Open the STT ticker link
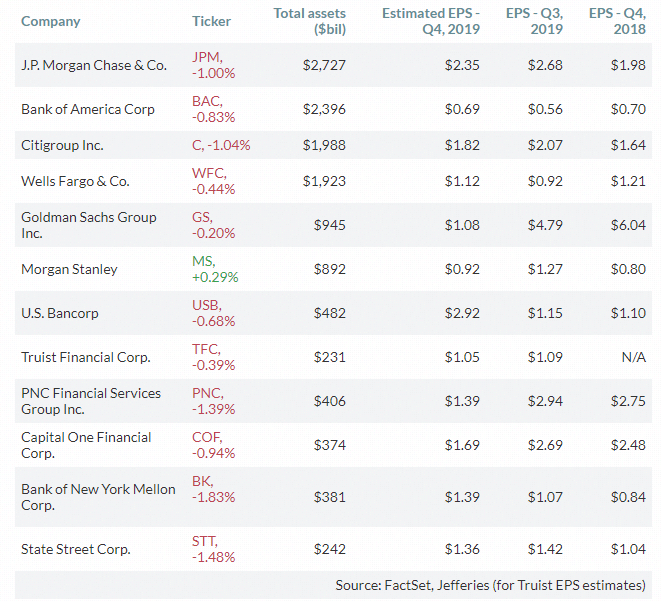 coord(206,541)
